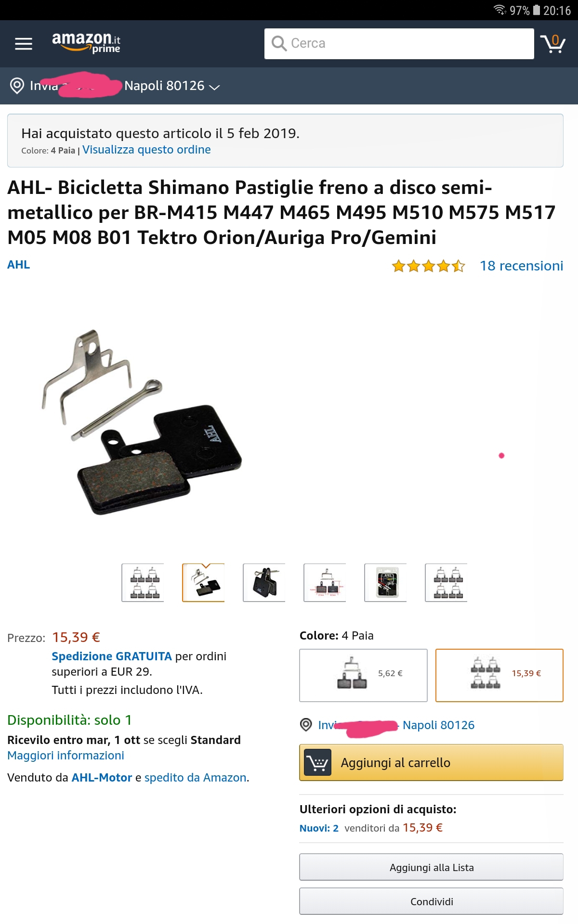578x924 pixels.
Task: Select the 5,62 € single pair option
Action: pos(363,675)
